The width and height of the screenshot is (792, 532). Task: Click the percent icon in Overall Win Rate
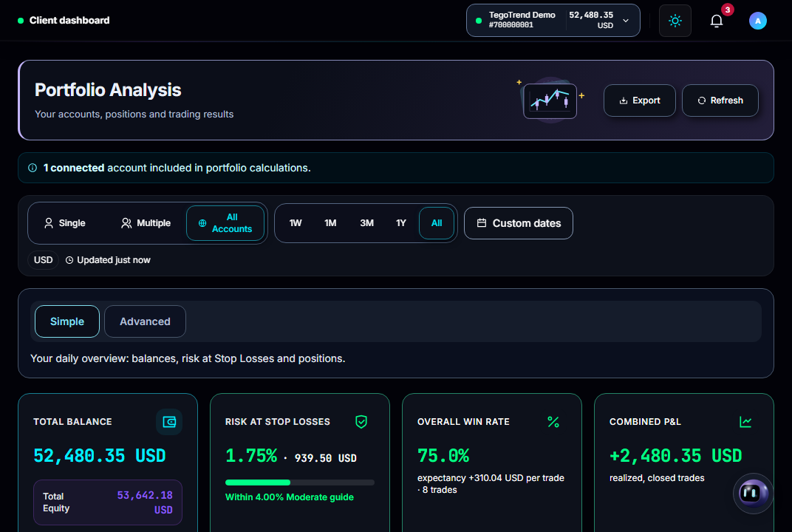(553, 422)
